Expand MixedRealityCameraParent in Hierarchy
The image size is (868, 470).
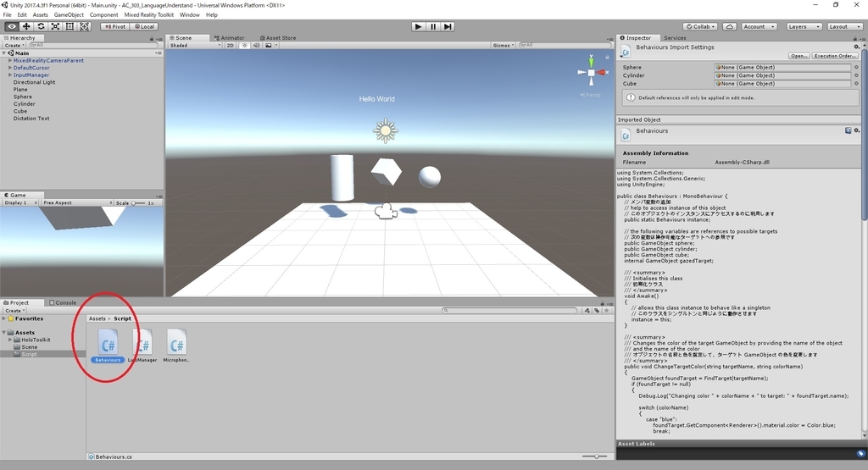pyautogui.click(x=10, y=60)
